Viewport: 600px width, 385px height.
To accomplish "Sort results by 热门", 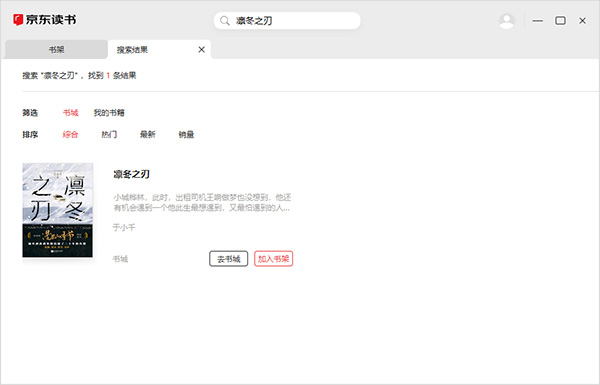I will (109, 134).
